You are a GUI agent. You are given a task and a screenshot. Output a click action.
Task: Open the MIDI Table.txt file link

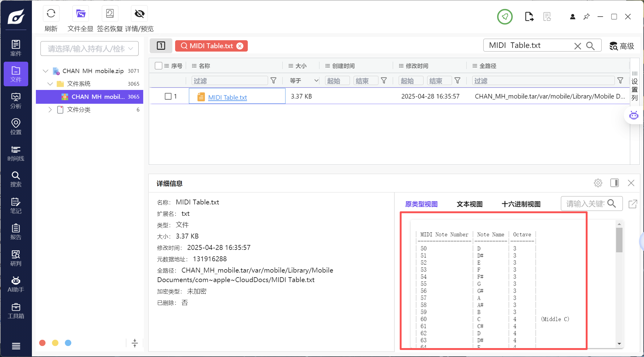tap(227, 97)
